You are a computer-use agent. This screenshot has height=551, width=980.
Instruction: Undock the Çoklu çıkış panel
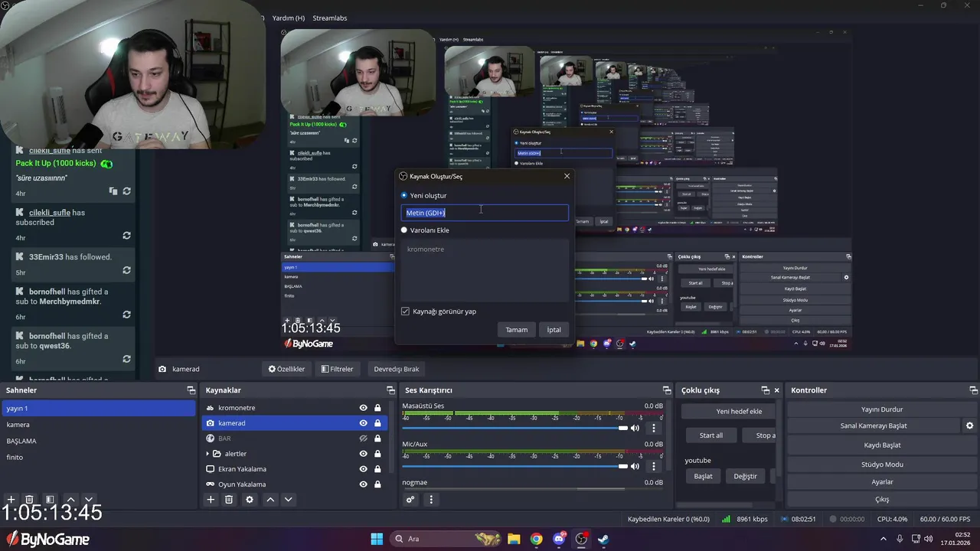tap(765, 390)
